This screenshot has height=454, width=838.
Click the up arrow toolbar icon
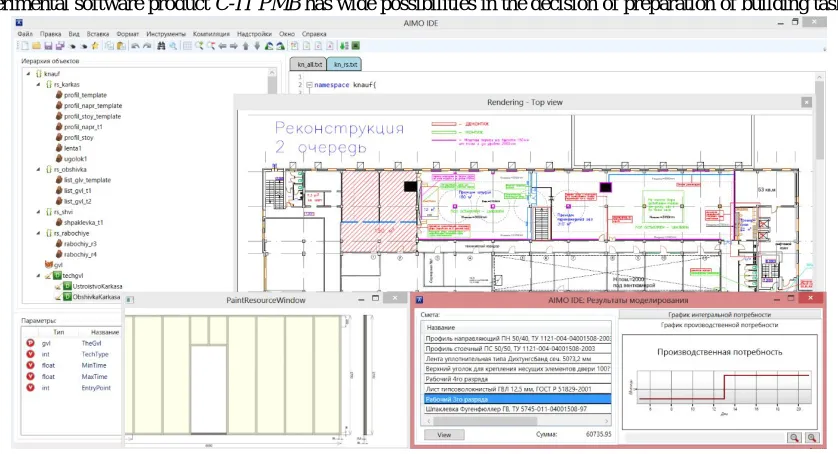point(246,46)
